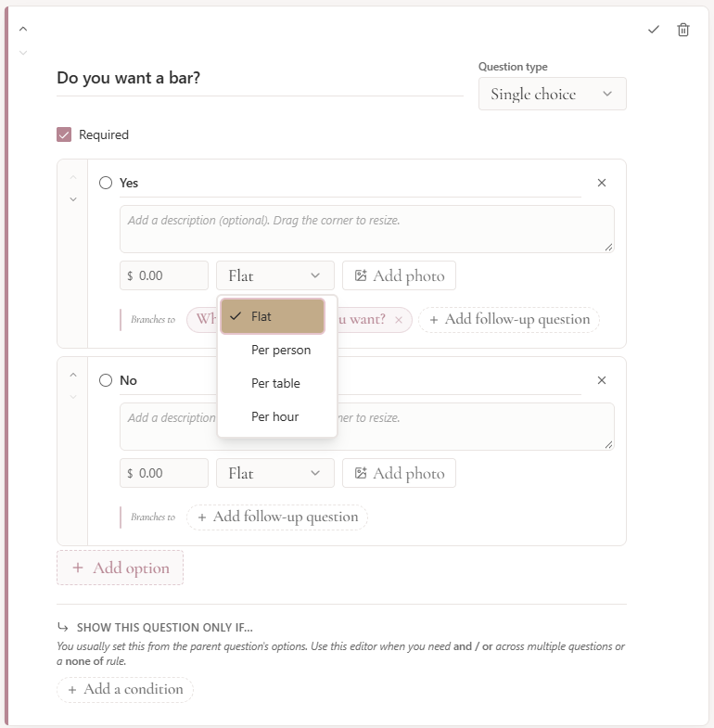
Task: Move question up with top chevron
Action: coord(23,29)
